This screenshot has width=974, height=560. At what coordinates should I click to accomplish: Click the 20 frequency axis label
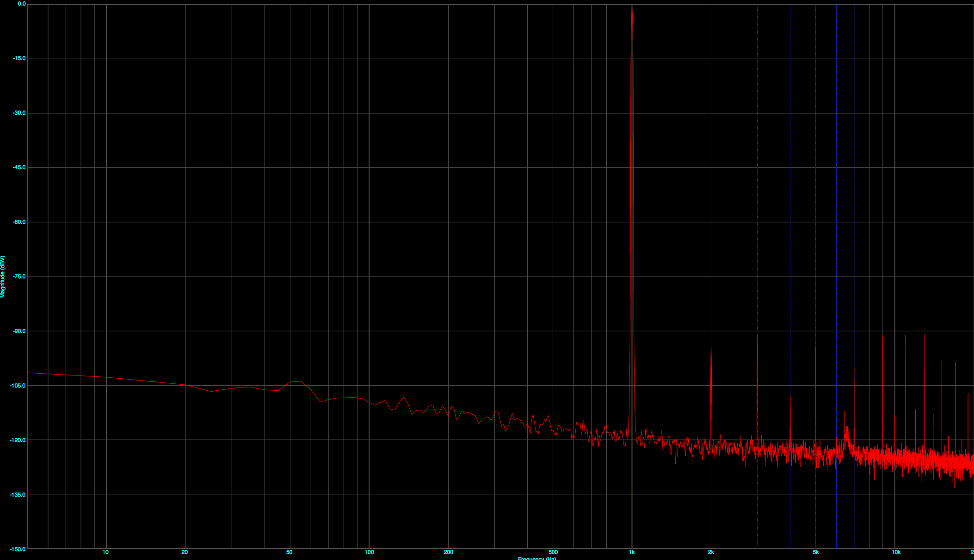point(185,552)
